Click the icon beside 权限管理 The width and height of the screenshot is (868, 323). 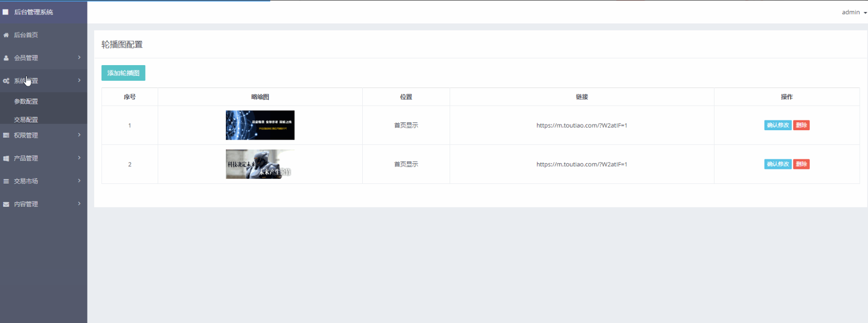(6, 135)
